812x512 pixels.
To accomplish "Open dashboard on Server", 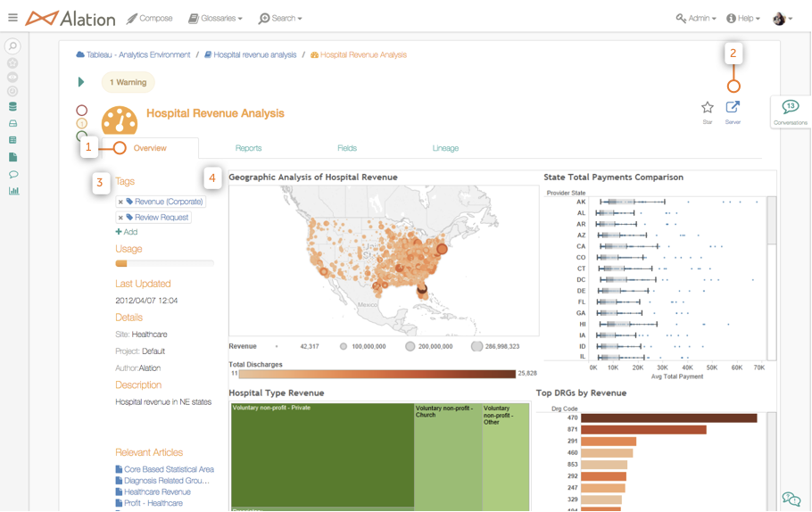I will click(x=733, y=111).
